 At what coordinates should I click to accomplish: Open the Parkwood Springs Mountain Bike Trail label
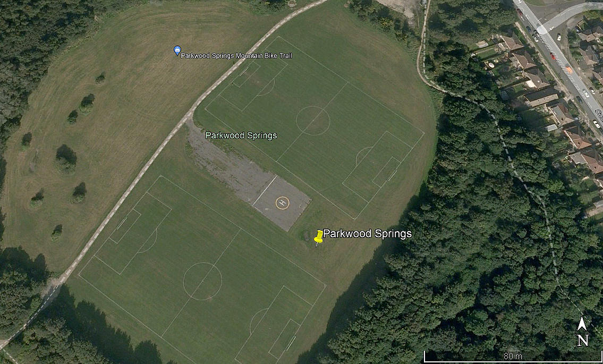coord(236,56)
